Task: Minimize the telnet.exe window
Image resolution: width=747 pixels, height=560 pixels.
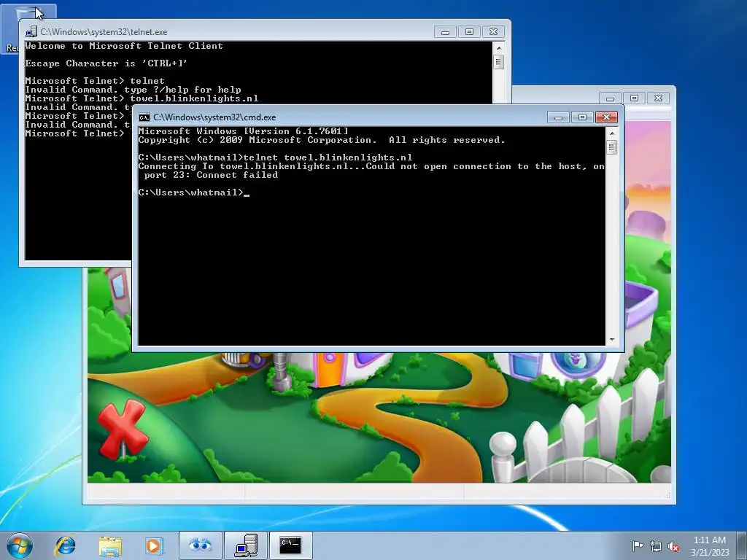Action: pos(445,32)
